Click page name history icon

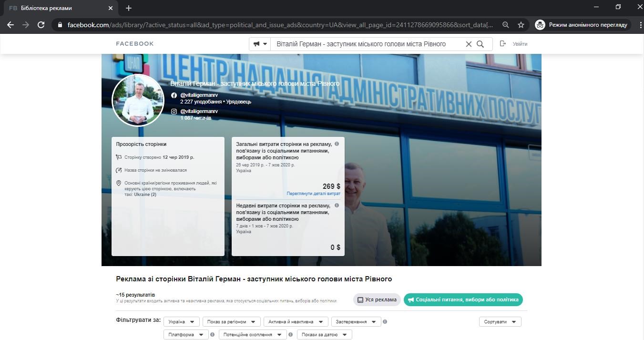119,170
